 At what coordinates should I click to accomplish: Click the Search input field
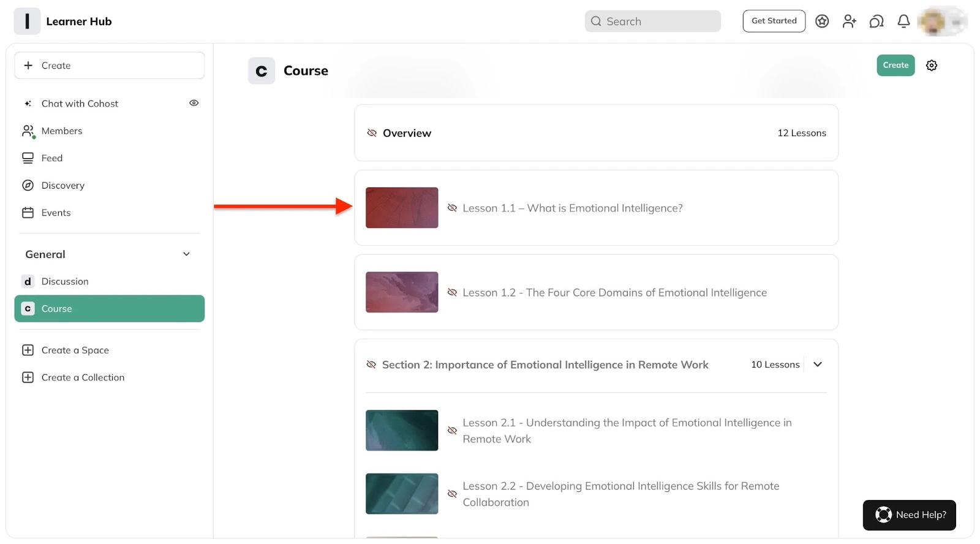coord(653,21)
